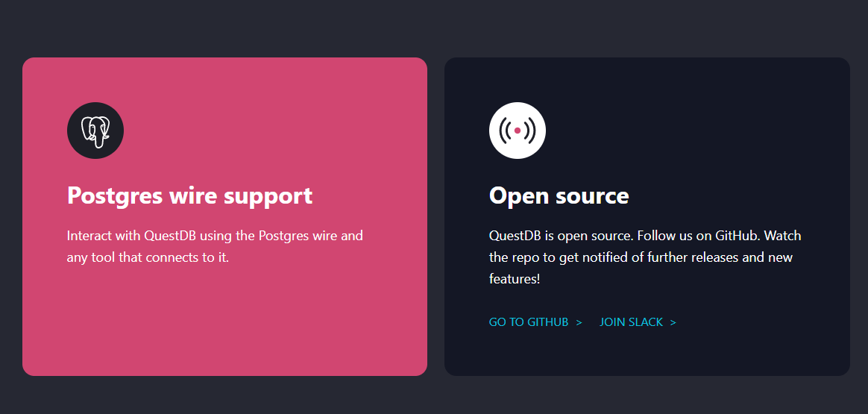Click the 'QuestDB is open source. Follow us' paragraph
868x414 pixels.
pyautogui.click(x=645, y=257)
